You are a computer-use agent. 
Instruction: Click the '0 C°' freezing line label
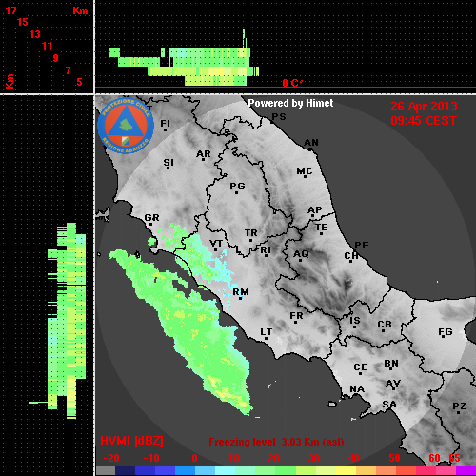pos(292,83)
